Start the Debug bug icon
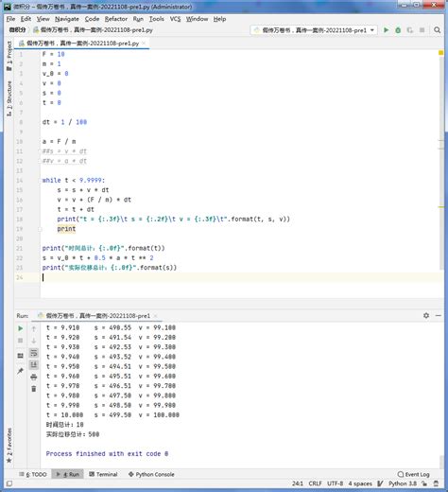This screenshot has width=448, height=492. 398,30
